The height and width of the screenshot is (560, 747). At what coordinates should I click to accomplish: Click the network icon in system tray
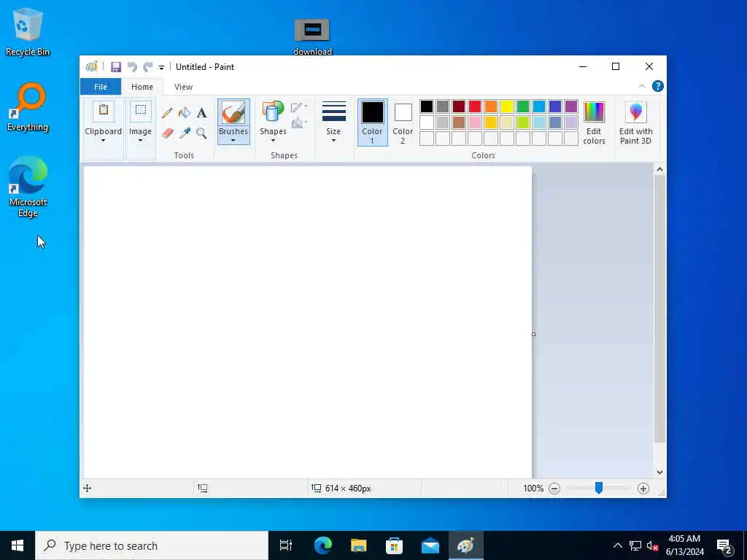coord(635,545)
